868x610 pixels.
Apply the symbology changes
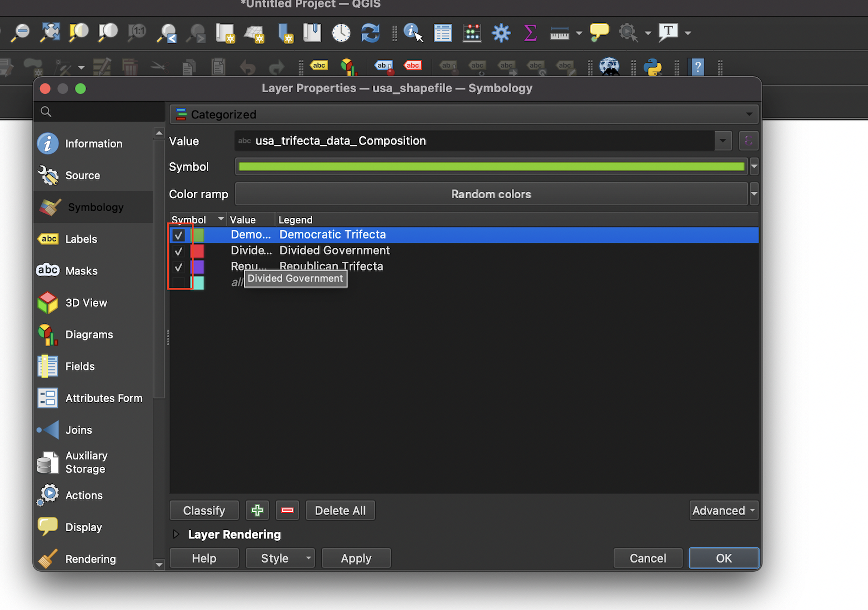pos(356,558)
